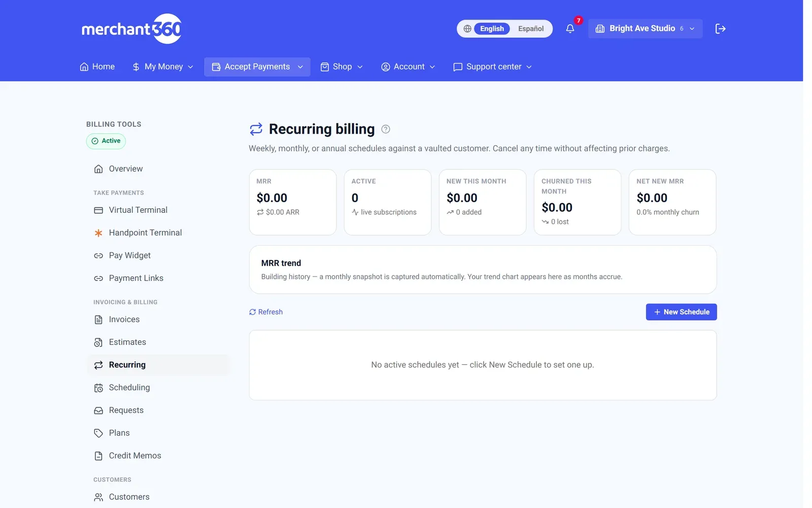812x508 pixels.
Task: Click the Scheduling calendar icon
Action: pyautogui.click(x=98, y=388)
